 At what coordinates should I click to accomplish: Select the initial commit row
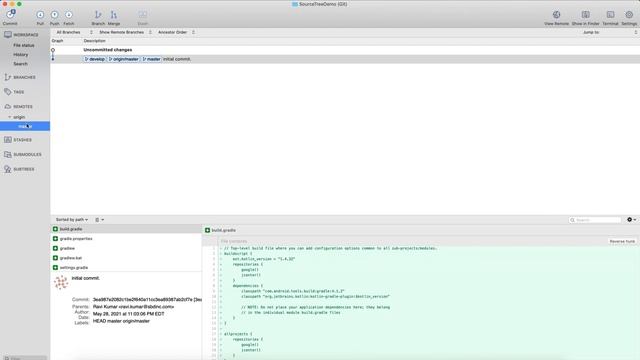click(x=345, y=59)
